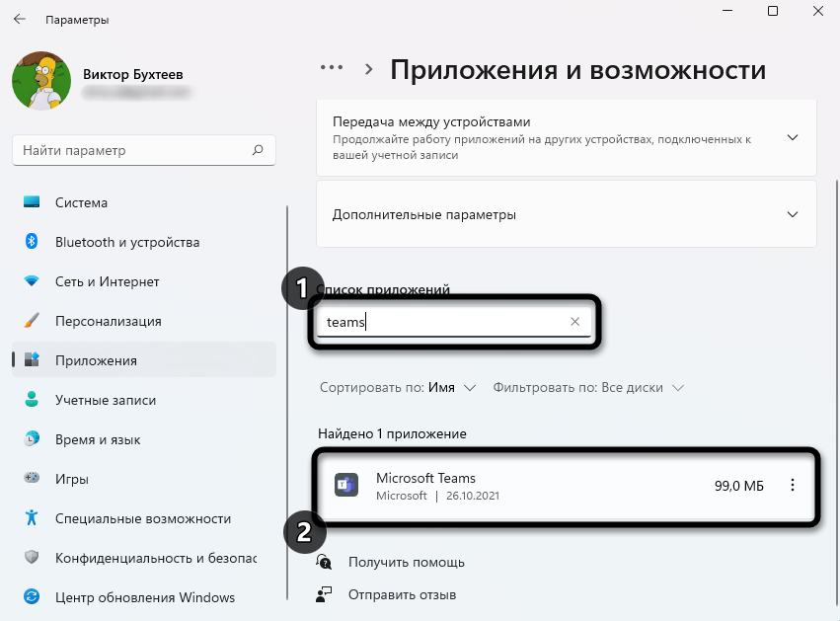This screenshot has height=621, width=840.
Task: Expand the Передача между устройствами section
Action: click(x=793, y=137)
